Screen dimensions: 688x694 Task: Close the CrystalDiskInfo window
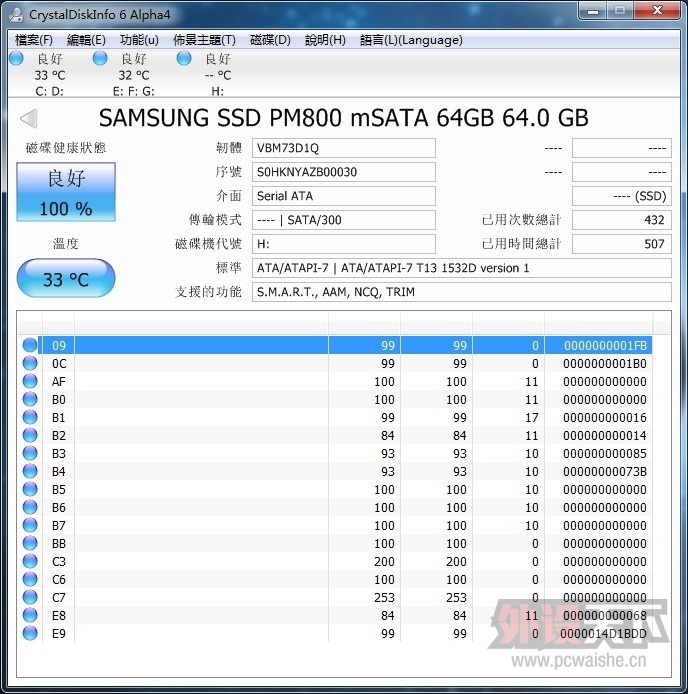coord(657,11)
